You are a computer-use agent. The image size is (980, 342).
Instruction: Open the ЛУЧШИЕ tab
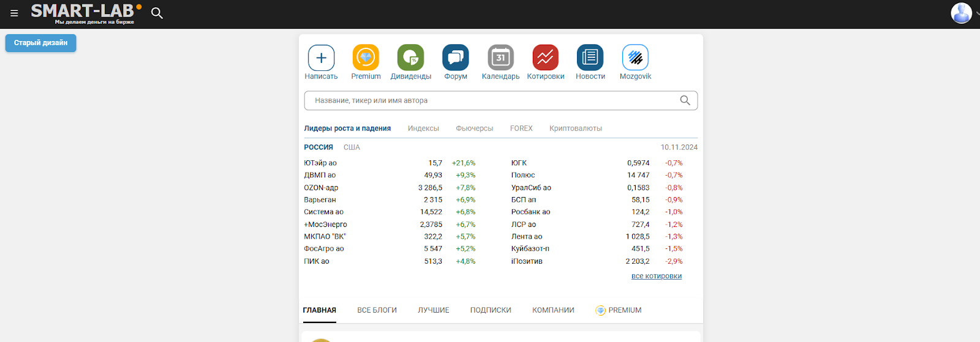coord(434,310)
